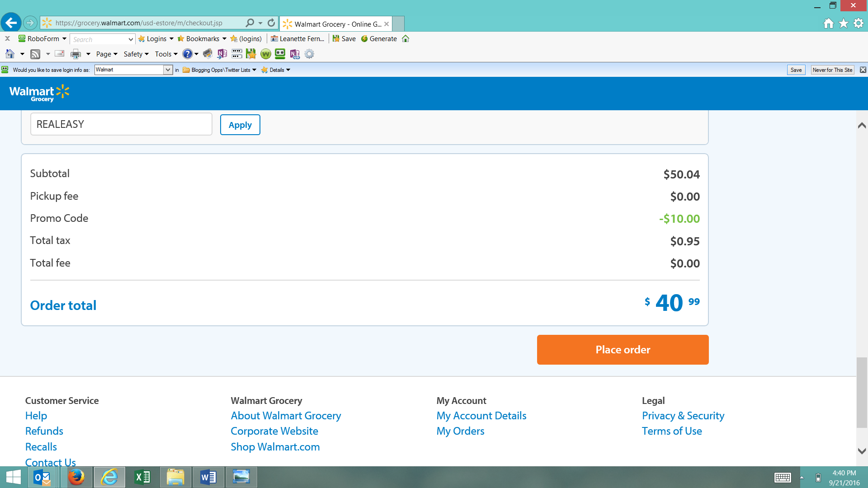Click About Walmart Grocery link
Image resolution: width=868 pixels, height=488 pixels.
point(286,415)
